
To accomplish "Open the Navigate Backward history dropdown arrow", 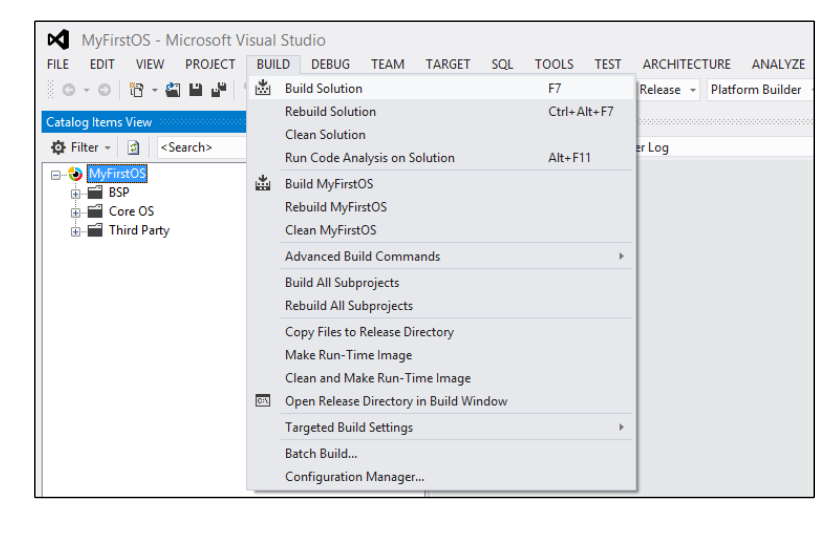I will pyautogui.click(x=87, y=90).
